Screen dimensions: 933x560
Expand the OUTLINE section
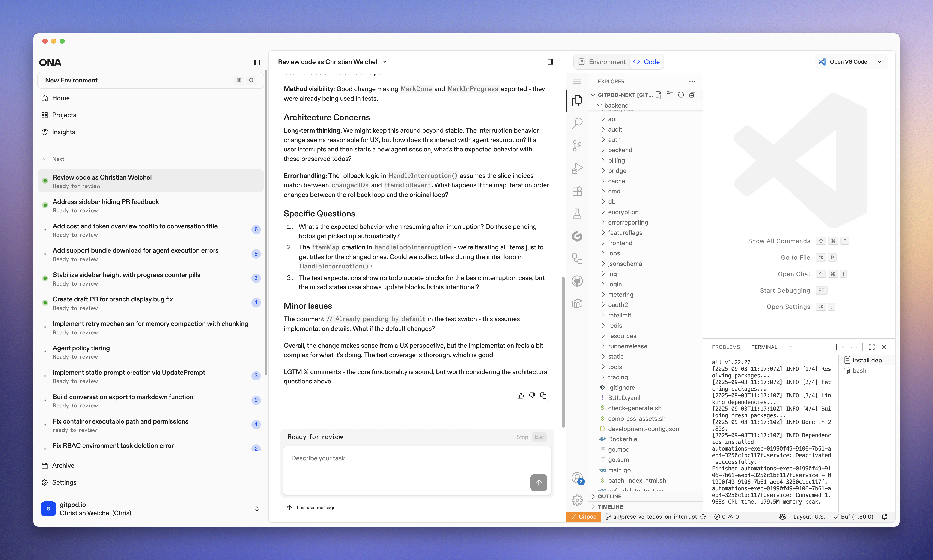609,496
